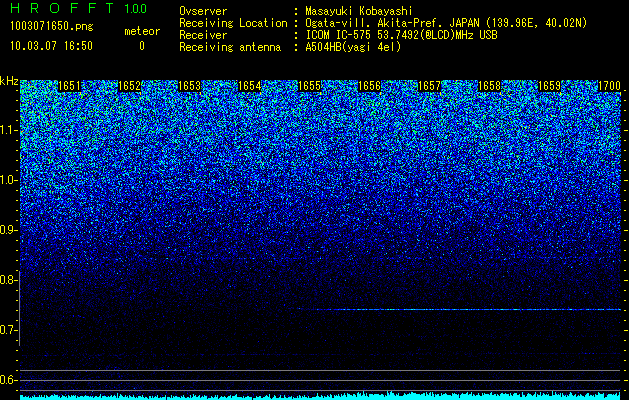The width and height of the screenshot is (629, 400).
Task: Click the Ogata-vill. Akita-Pref. JAPAN location text
Action: click(x=446, y=23)
